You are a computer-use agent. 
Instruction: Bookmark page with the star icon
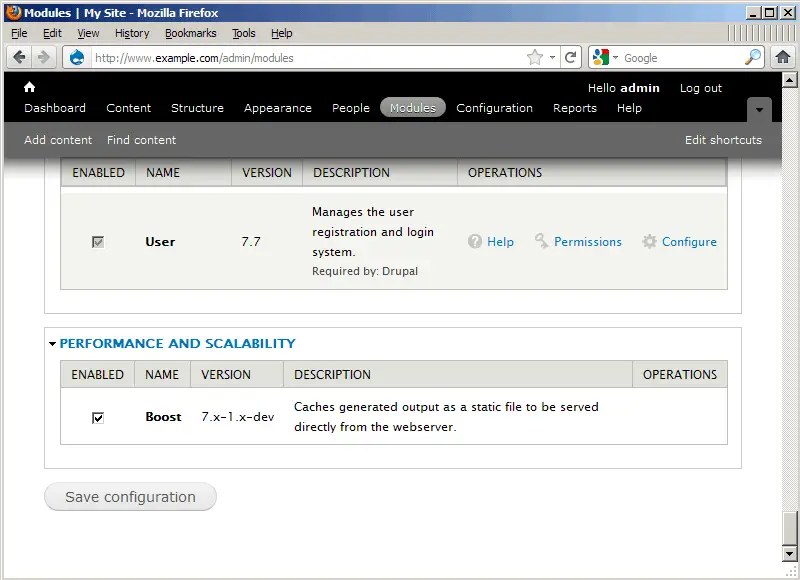tap(535, 57)
